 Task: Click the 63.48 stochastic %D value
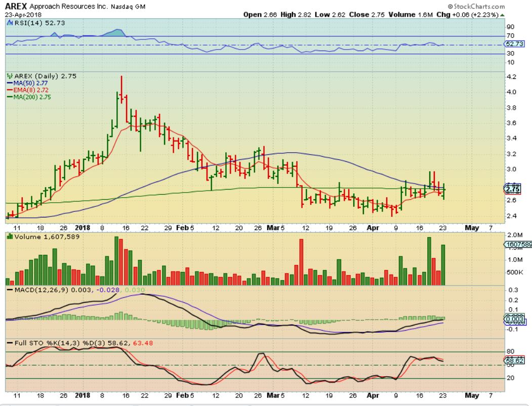click(x=143, y=343)
